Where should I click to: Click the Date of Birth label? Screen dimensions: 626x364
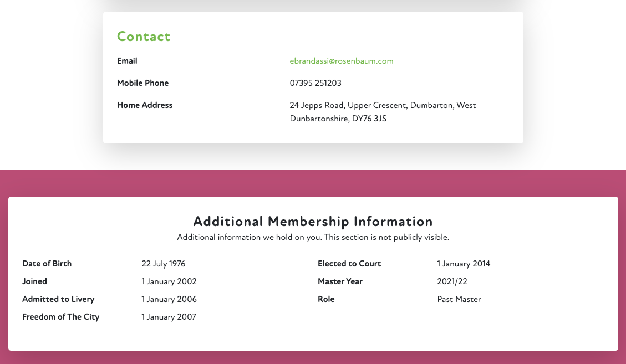click(x=47, y=264)
